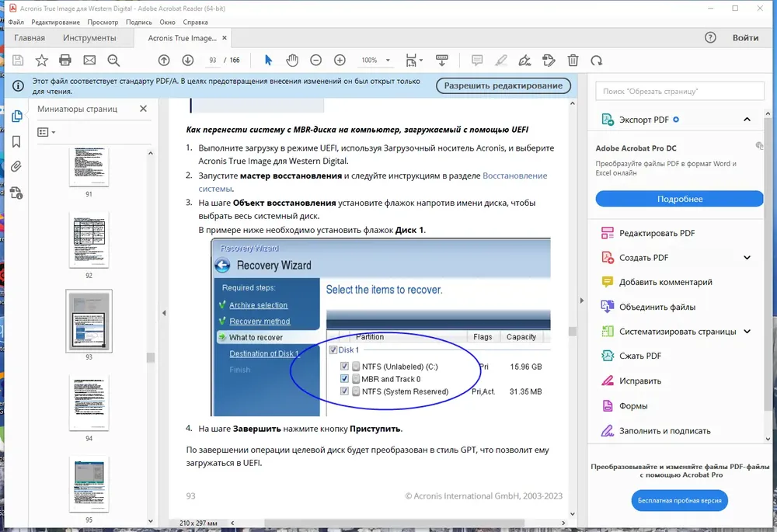Click Разрешить редактирование button
Image resolution: width=777 pixels, height=532 pixels.
[x=503, y=85]
